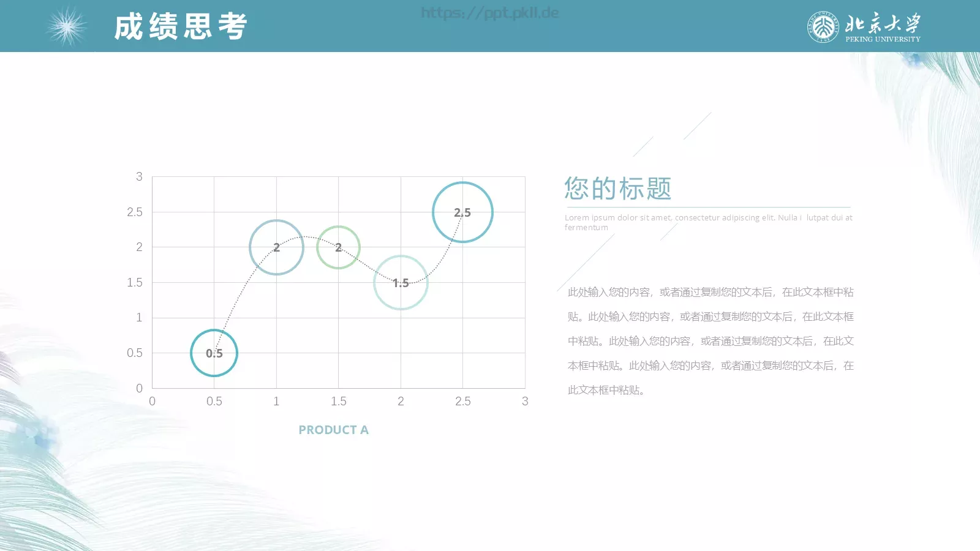The image size is (980, 551).
Task: Click the Lorem ipsum subtitle paragraph
Action: (x=709, y=222)
